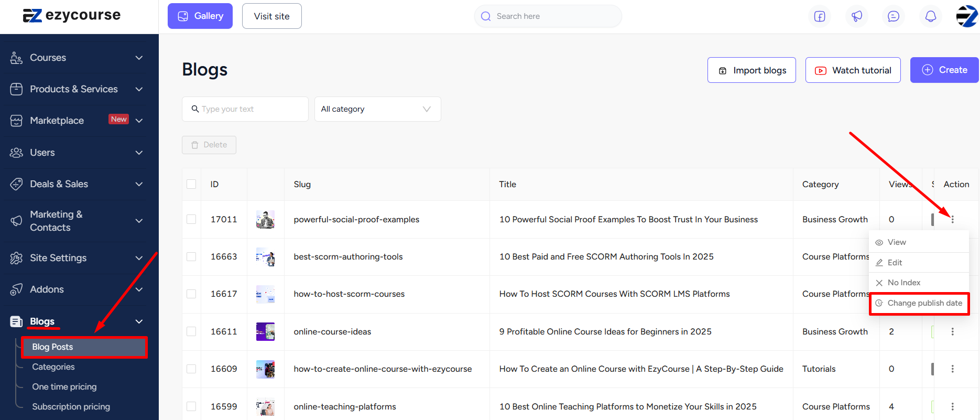980x420 pixels.
Task: Expand the Marketing & Contacts chevron
Action: 139,221
